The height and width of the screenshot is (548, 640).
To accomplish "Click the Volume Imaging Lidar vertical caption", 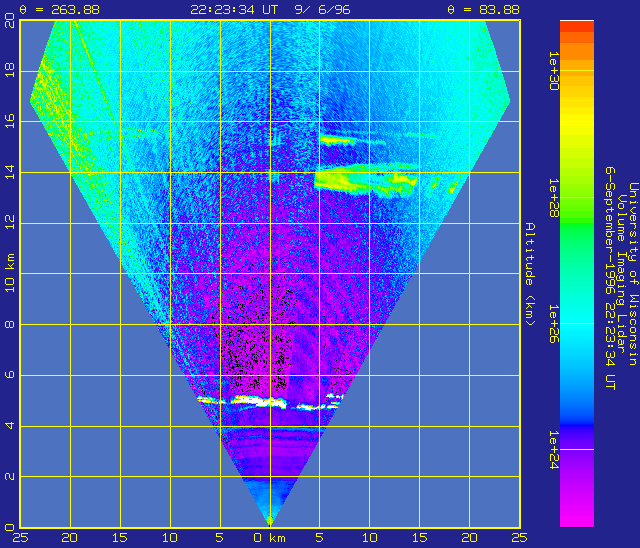I will (x=621, y=274).
